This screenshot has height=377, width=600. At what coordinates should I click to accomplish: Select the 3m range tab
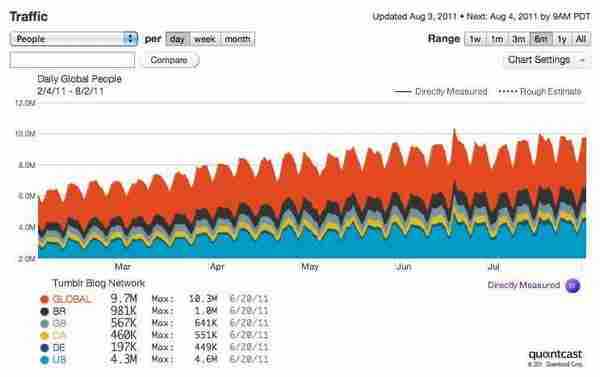[518, 39]
